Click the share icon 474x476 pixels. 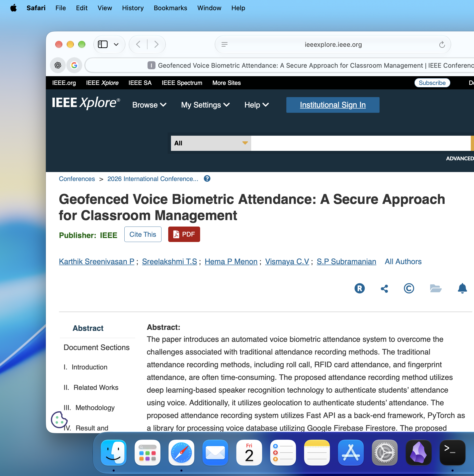(384, 289)
